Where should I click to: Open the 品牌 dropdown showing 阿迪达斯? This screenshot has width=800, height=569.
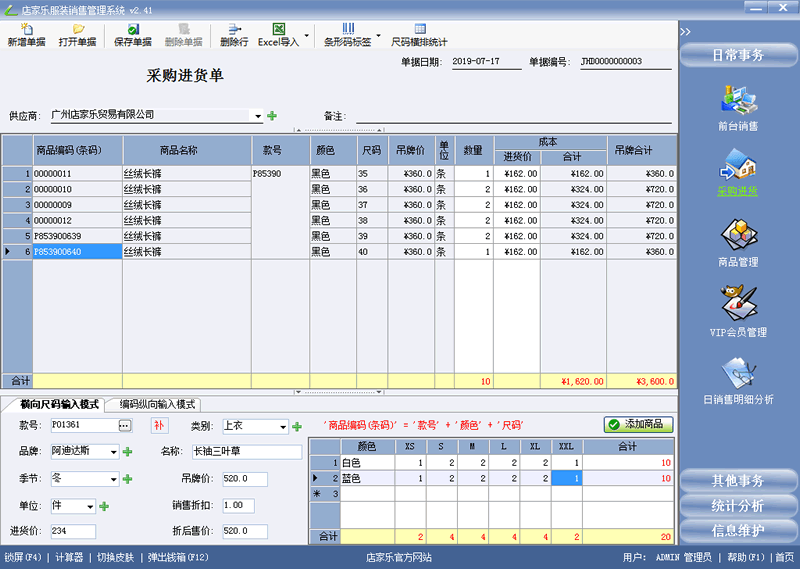tap(114, 452)
